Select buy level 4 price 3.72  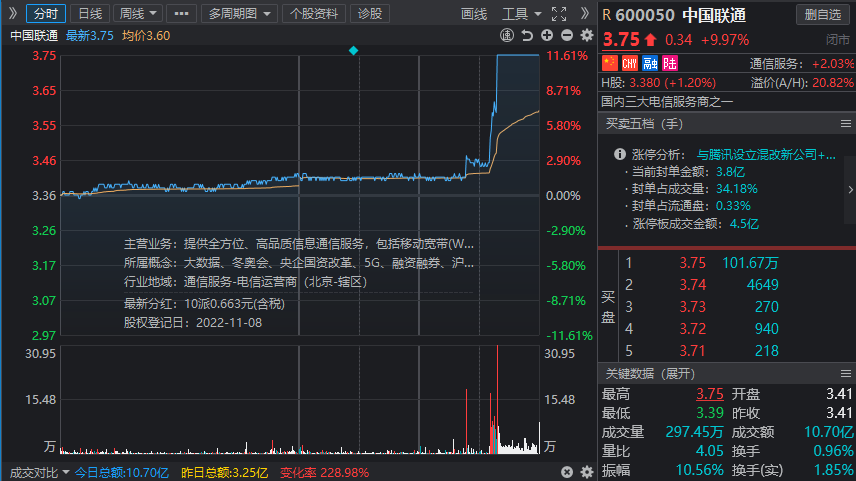(692, 329)
